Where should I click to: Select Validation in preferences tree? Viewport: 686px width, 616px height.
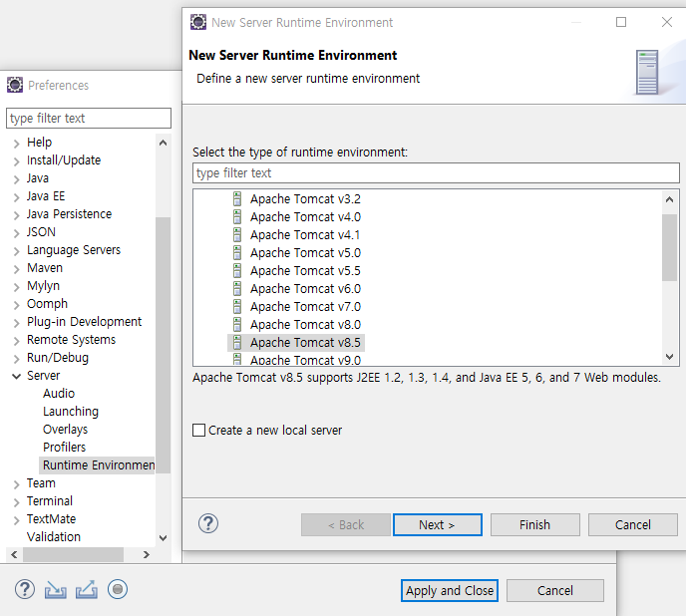pyautogui.click(x=54, y=537)
